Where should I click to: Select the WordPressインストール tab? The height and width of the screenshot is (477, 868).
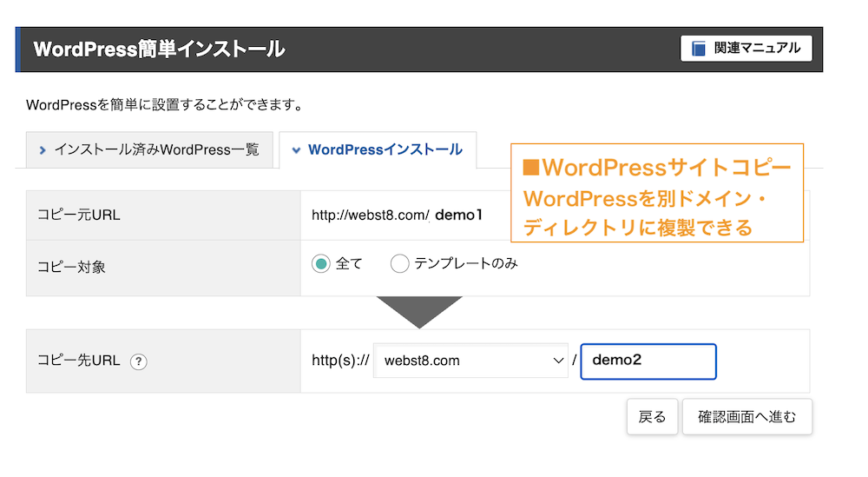pyautogui.click(x=378, y=149)
